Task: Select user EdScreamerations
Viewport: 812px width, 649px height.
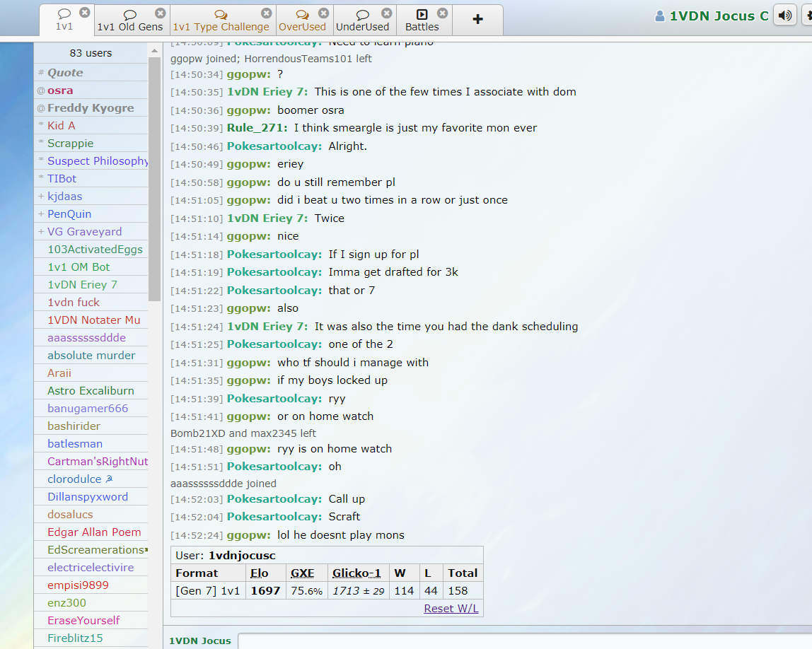Action: (x=91, y=549)
